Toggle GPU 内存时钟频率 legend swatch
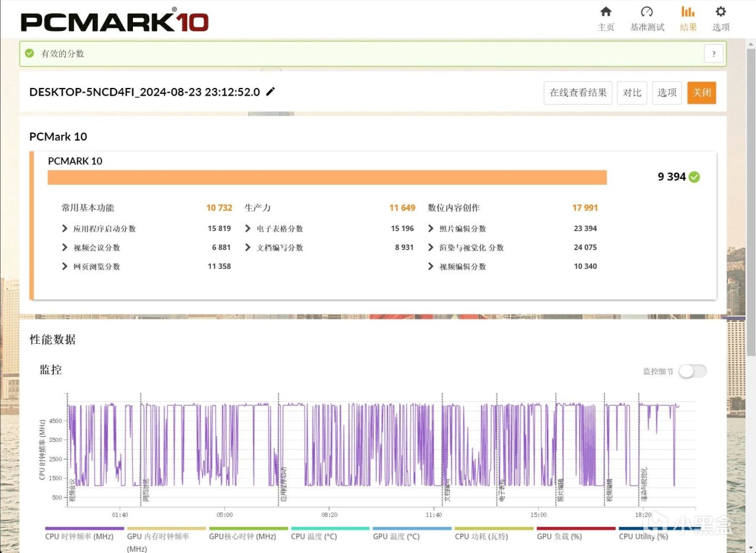This screenshot has height=553, width=756. [x=167, y=529]
